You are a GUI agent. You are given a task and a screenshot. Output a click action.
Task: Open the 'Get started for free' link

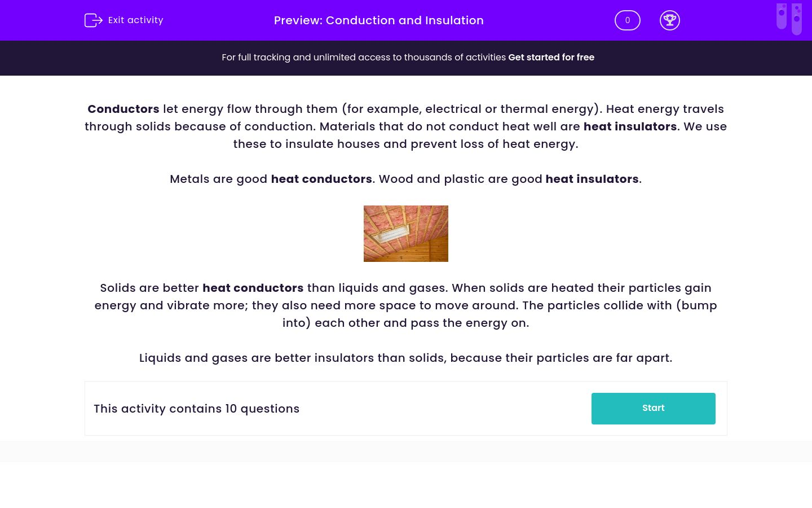(x=551, y=57)
